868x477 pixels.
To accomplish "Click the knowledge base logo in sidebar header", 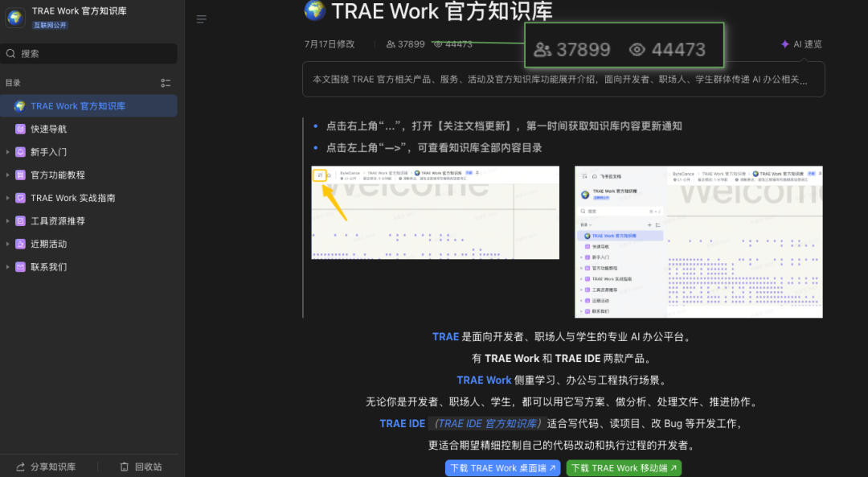I will pyautogui.click(x=15, y=18).
